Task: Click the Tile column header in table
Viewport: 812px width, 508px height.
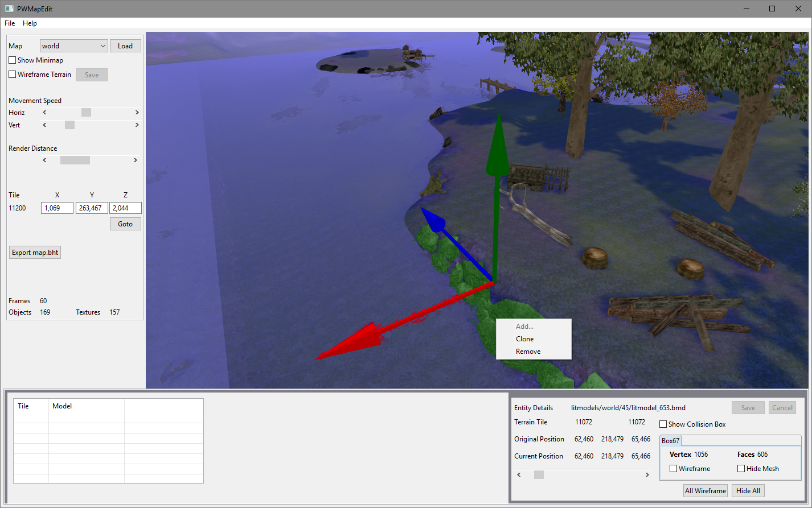Action: point(31,406)
